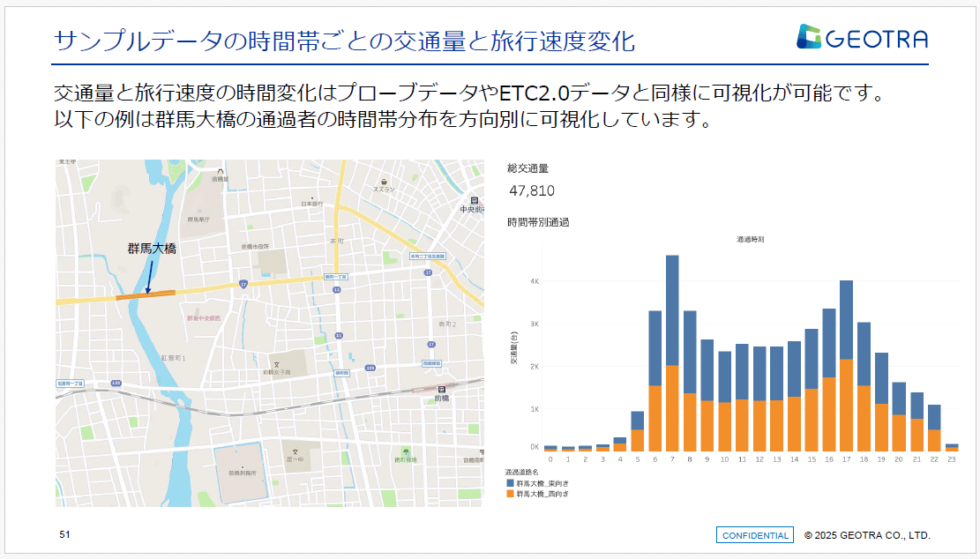Click the Route 11 road shield on the map

pyautogui.click(x=336, y=290)
